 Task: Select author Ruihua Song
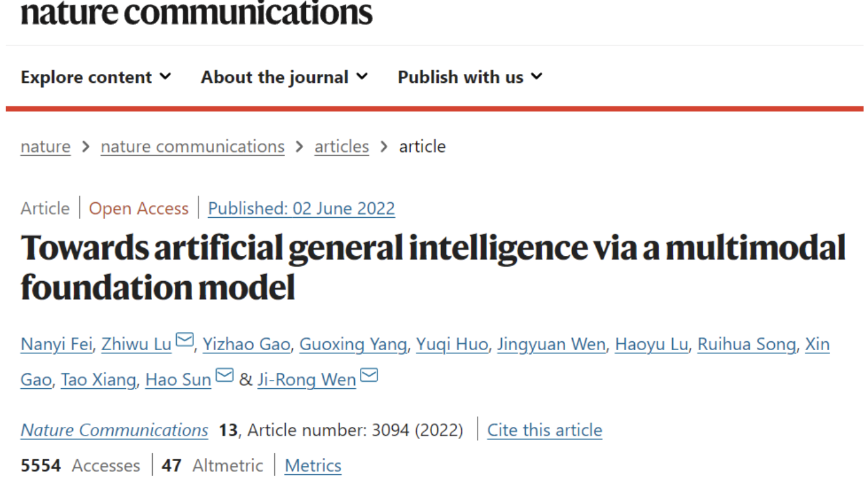tap(746, 344)
